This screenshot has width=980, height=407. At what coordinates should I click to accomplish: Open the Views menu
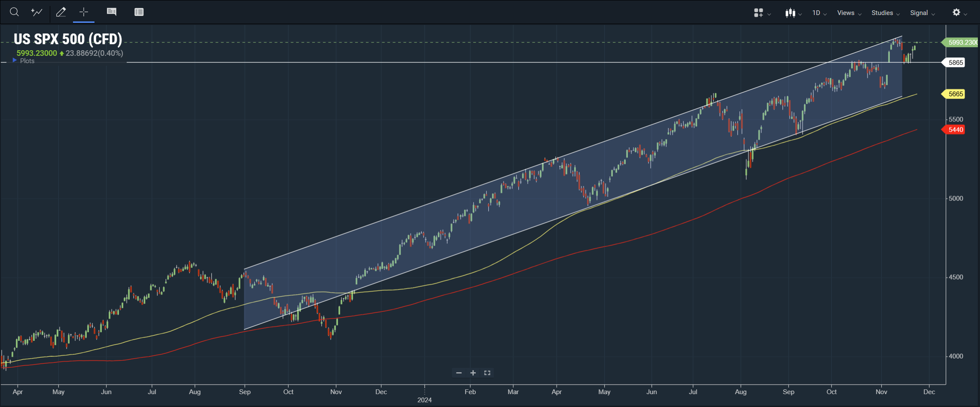coord(849,13)
